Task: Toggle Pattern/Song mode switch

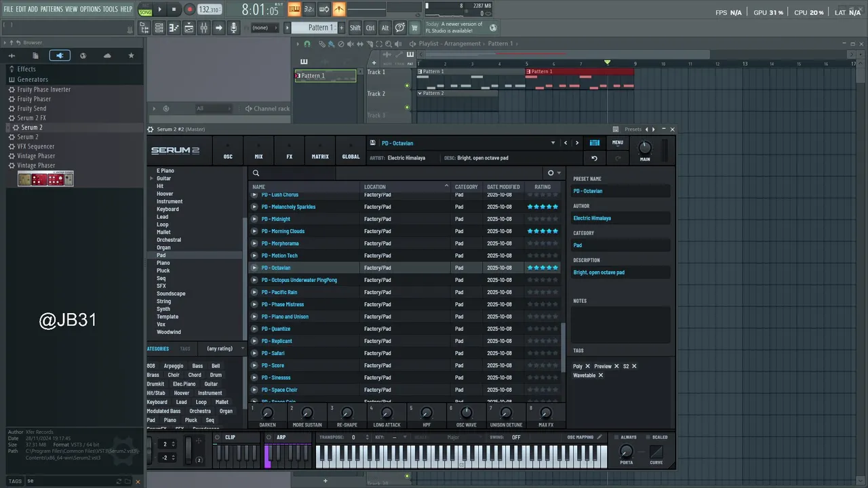Action: point(145,9)
